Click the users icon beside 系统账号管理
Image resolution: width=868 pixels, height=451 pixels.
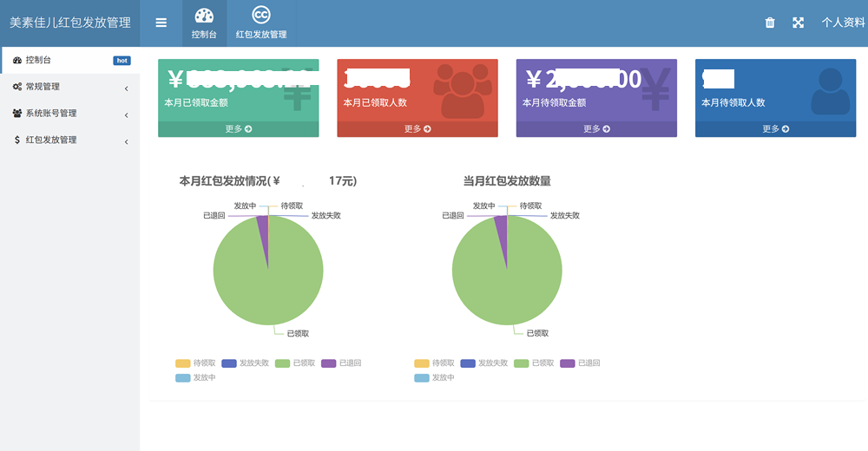pyautogui.click(x=17, y=114)
